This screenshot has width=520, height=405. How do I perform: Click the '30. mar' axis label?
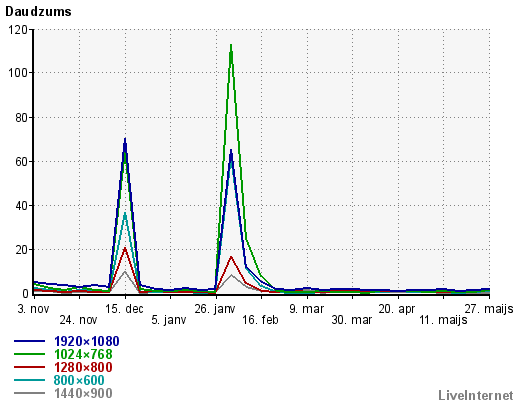tap(352, 320)
